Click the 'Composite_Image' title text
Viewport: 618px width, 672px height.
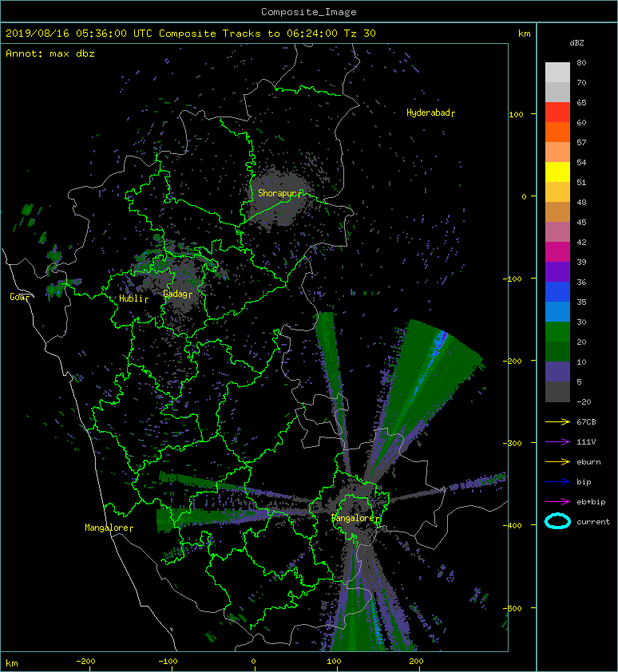tap(309, 12)
